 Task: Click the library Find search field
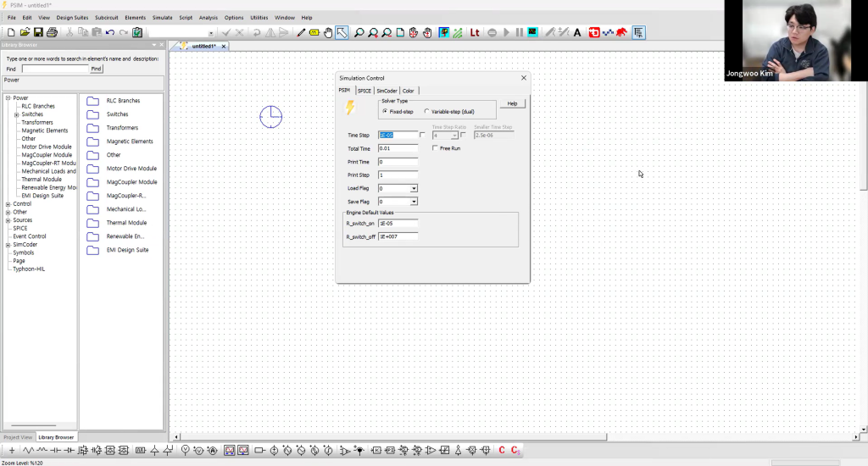coord(55,69)
